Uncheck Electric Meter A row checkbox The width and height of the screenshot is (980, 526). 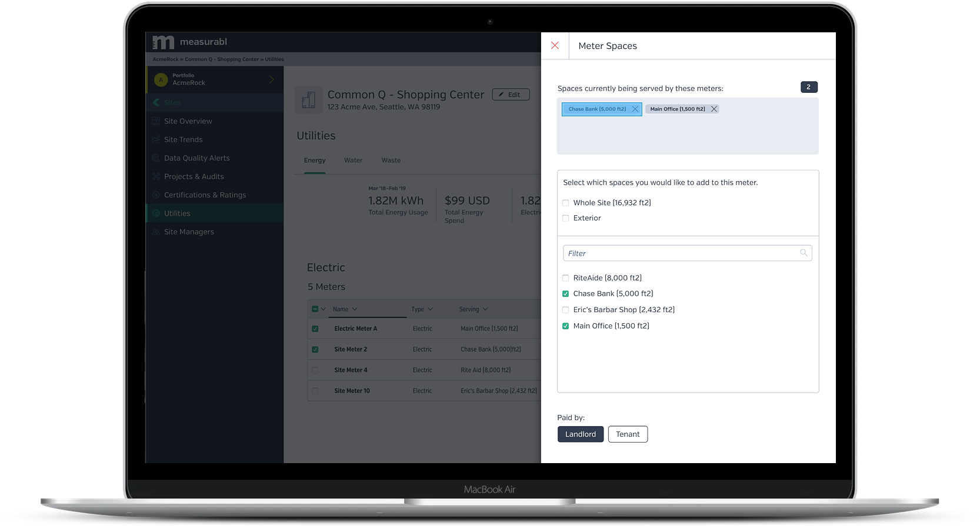tap(315, 329)
